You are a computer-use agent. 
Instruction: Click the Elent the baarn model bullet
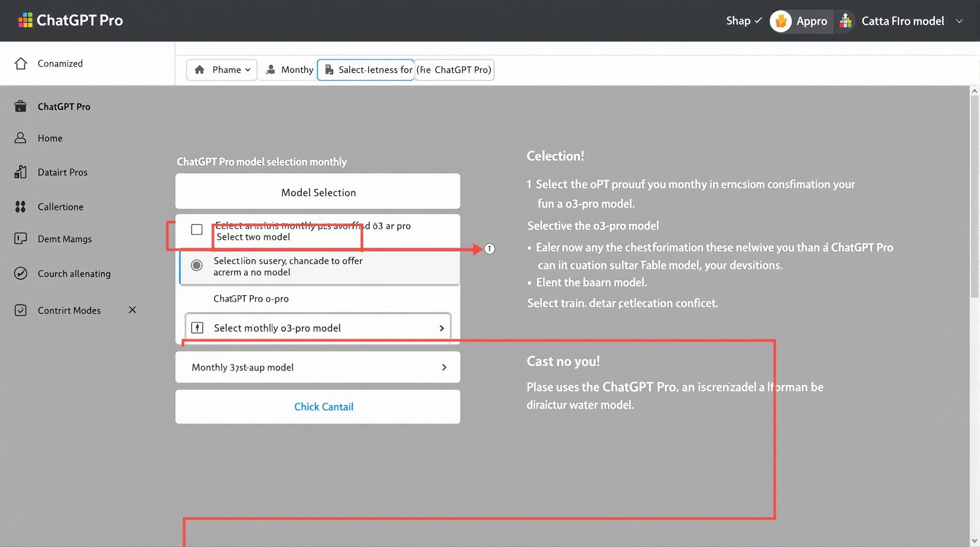coord(591,282)
